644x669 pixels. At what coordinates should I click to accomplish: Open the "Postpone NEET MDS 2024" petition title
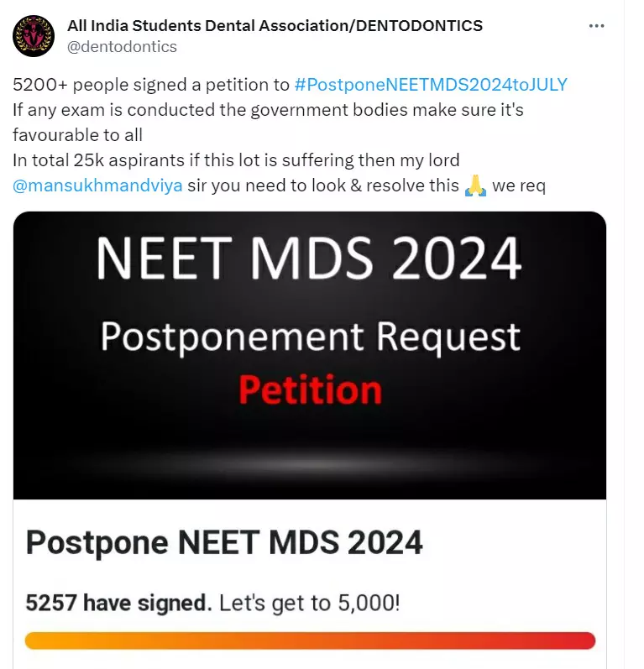(224, 543)
